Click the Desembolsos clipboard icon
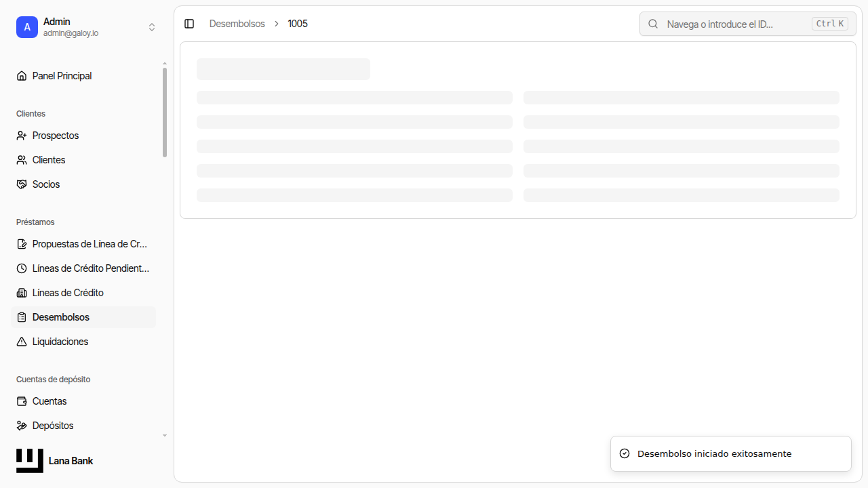 [x=22, y=317]
